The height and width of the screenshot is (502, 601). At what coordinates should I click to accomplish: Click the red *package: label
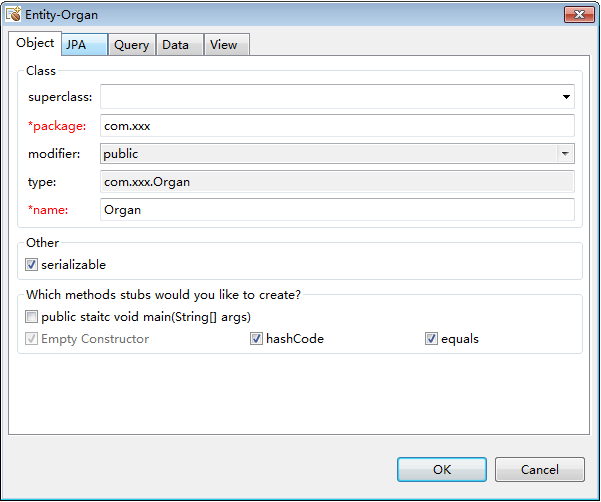(57, 126)
